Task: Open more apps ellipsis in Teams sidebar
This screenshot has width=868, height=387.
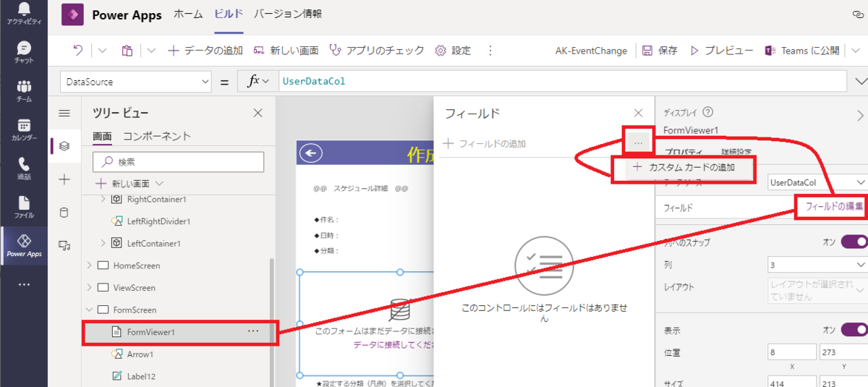Action: 24,285
